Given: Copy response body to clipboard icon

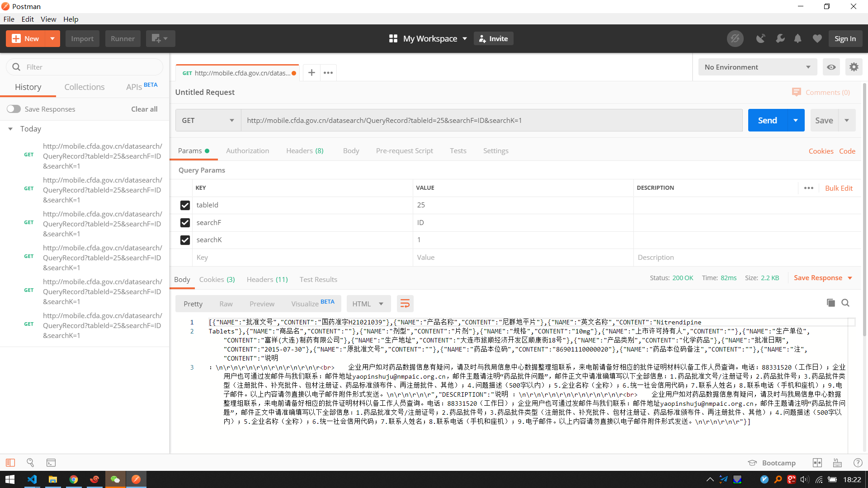Looking at the screenshot, I should point(830,303).
